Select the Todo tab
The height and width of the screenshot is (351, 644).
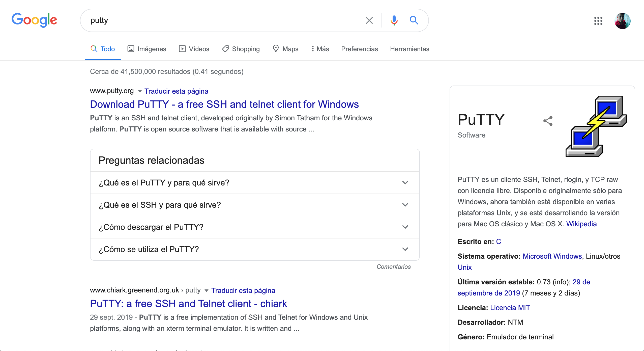pos(103,49)
